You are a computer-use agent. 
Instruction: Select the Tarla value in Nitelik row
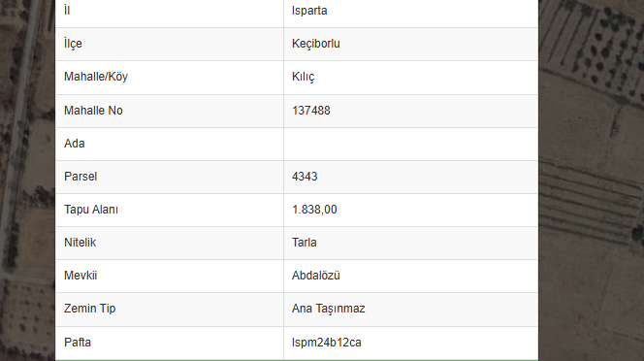(304, 243)
